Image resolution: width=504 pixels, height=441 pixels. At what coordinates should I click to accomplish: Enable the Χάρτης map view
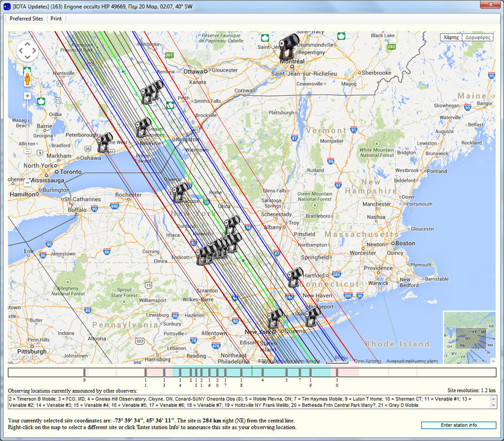(452, 37)
